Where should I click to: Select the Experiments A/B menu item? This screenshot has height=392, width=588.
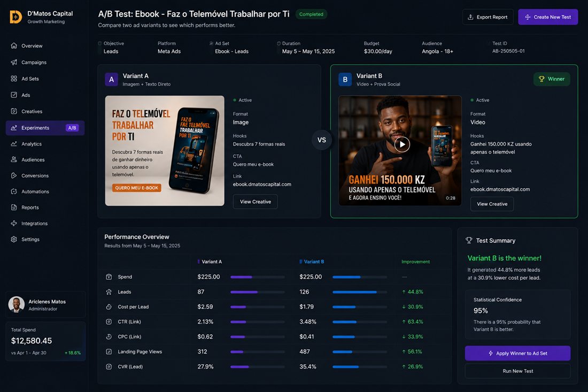45,128
